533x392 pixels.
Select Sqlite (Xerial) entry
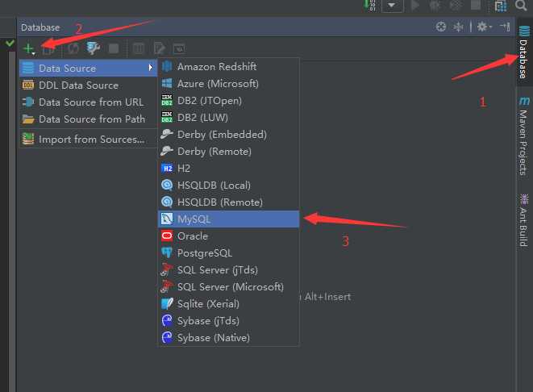(229, 304)
